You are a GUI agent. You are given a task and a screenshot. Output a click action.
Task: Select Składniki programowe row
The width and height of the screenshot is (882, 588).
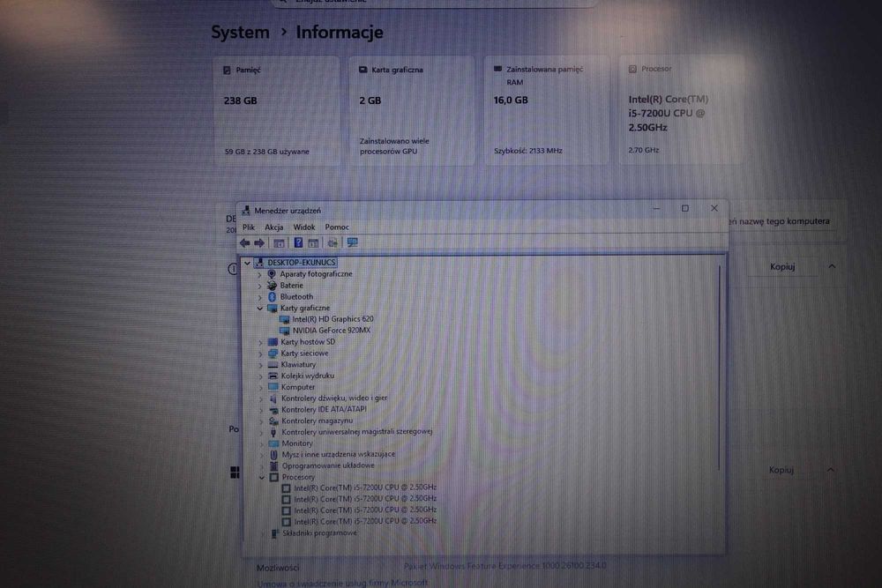pyautogui.click(x=319, y=533)
